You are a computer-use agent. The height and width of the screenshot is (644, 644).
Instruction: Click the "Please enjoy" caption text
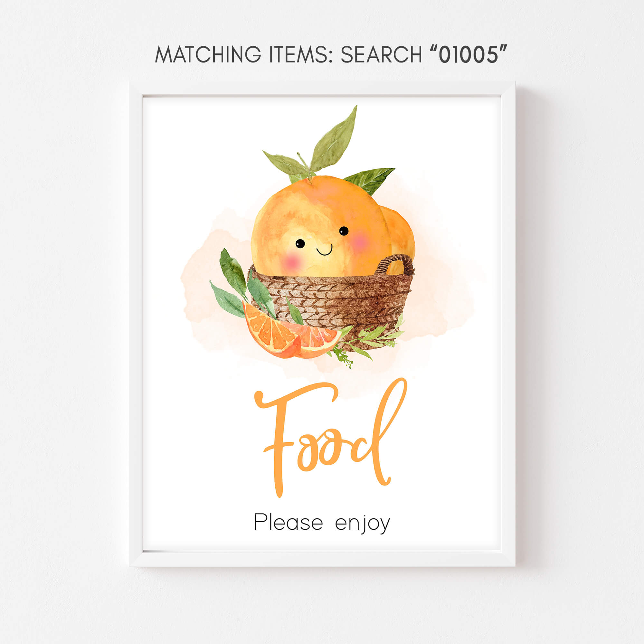pyautogui.click(x=322, y=523)
